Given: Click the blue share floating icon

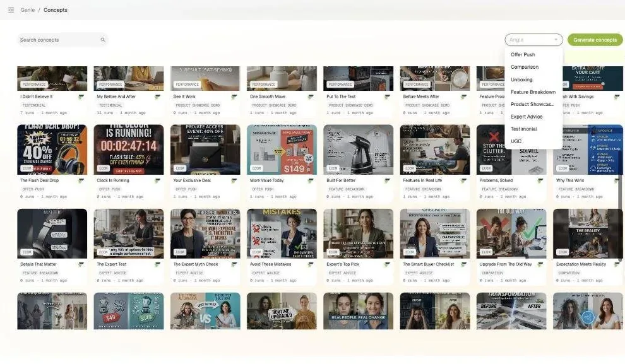Looking at the screenshot, I should pos(588,317).
